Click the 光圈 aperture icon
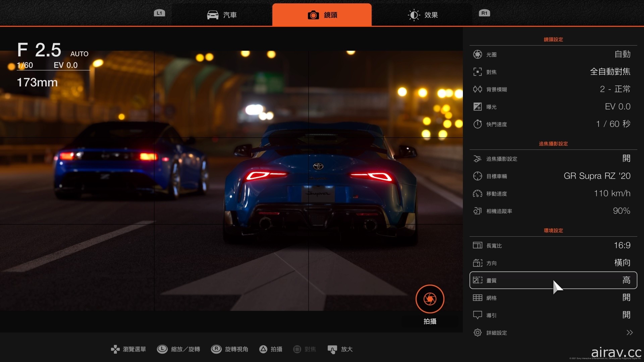This screenshot has width=644, height=362. pyautogui.click(x=478, y=54)
